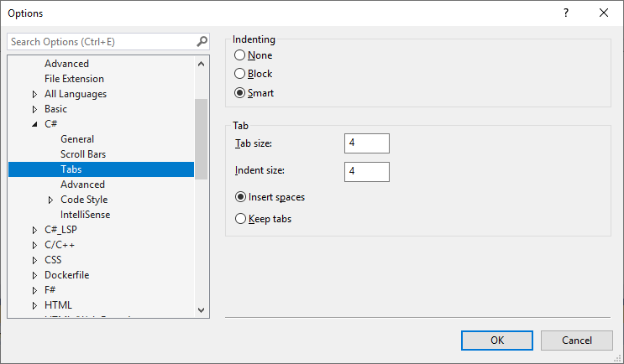Collapse the C# tree node
The image size is (624, 364).
(x=34, y=124)
